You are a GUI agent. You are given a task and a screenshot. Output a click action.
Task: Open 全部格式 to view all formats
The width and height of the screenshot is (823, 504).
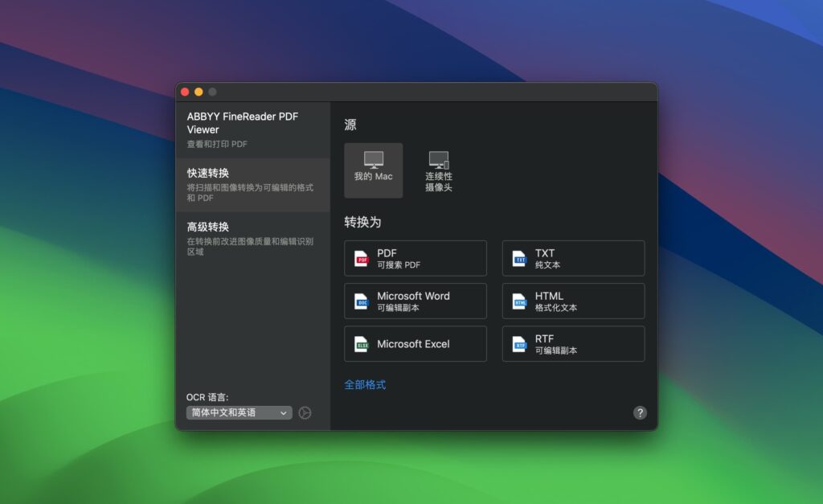click(x=366, y=384)
